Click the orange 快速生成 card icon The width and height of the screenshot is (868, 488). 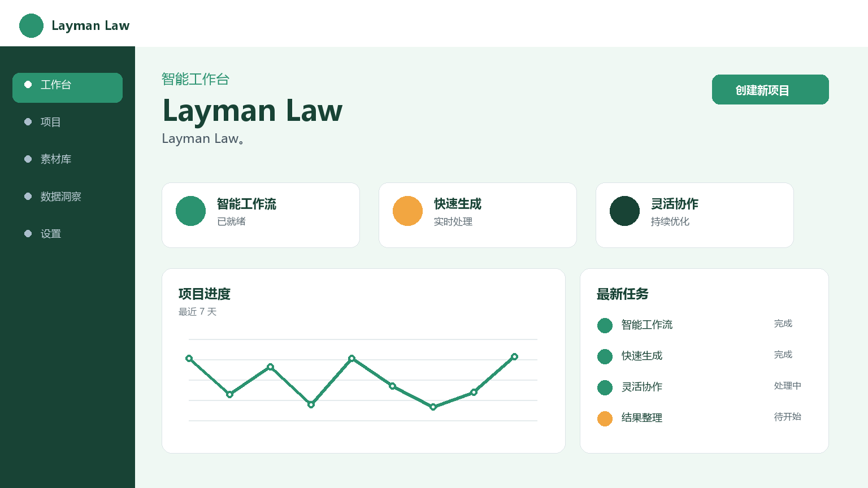tap(407, 211)
